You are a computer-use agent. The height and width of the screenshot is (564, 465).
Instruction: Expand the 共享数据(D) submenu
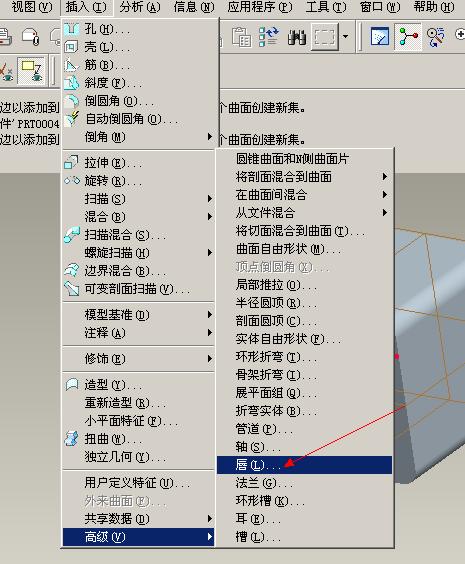[x=139, y=519]
